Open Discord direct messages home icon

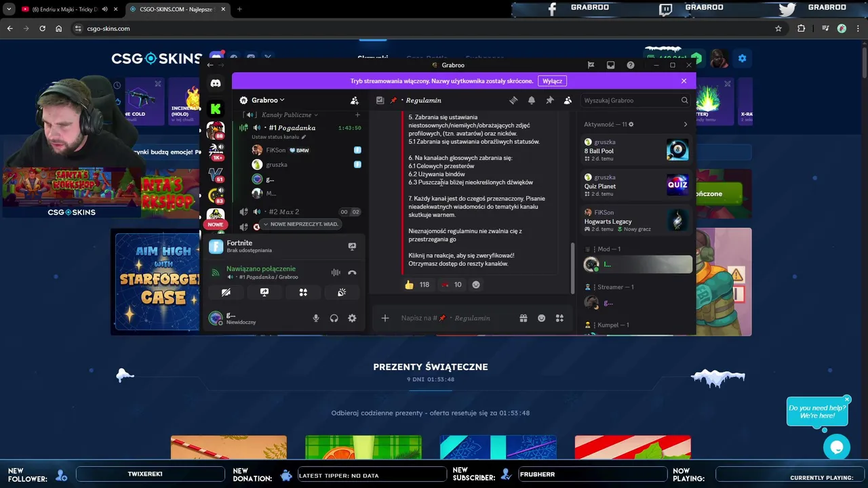coord(216,83)
